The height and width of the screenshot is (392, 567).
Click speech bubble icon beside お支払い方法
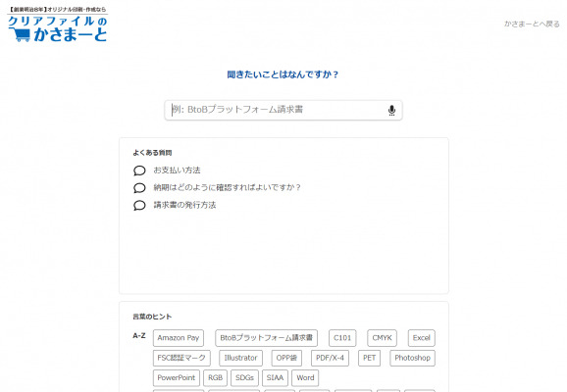(139, 171)
